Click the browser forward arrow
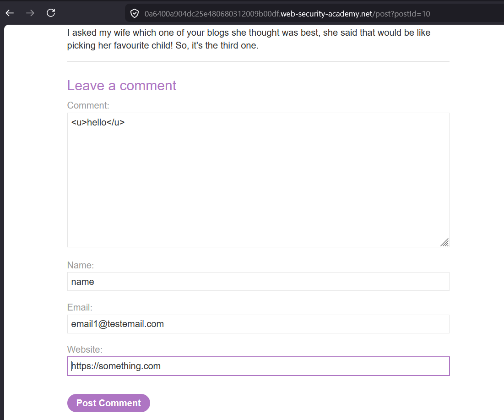Screen dimensions: 504x420 point(30,13)
